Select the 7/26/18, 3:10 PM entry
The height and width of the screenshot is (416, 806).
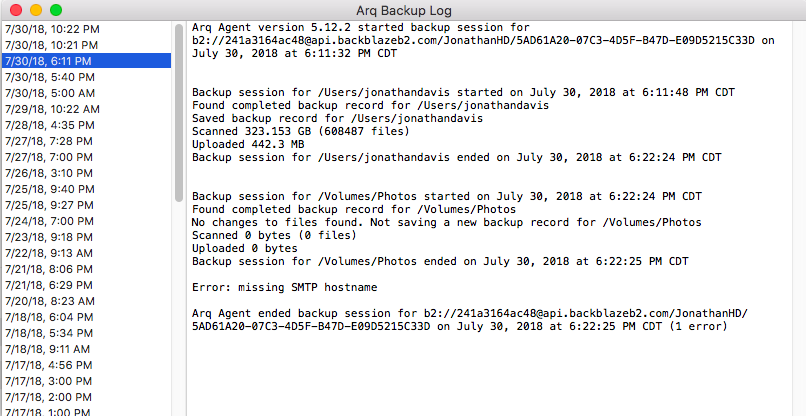pyautogui.click(x=86, y=173)
